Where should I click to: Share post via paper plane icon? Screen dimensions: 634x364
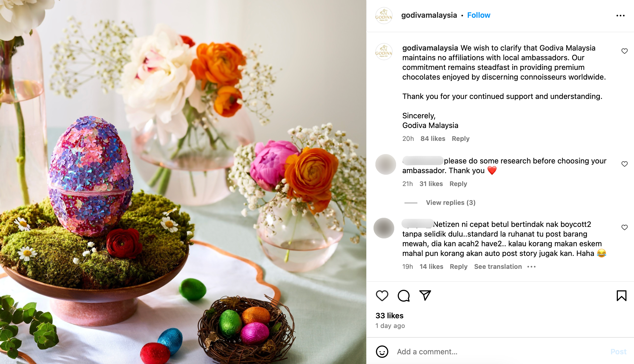425,295
